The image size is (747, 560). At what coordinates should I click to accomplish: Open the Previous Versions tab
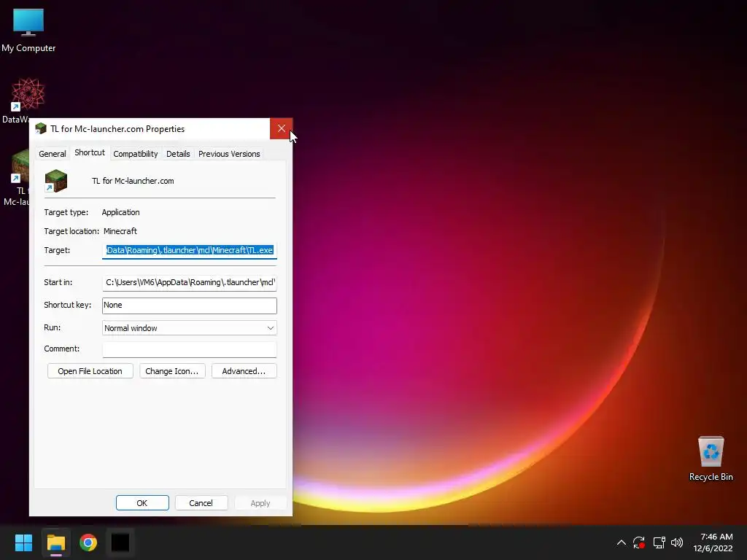coord(229,154)
